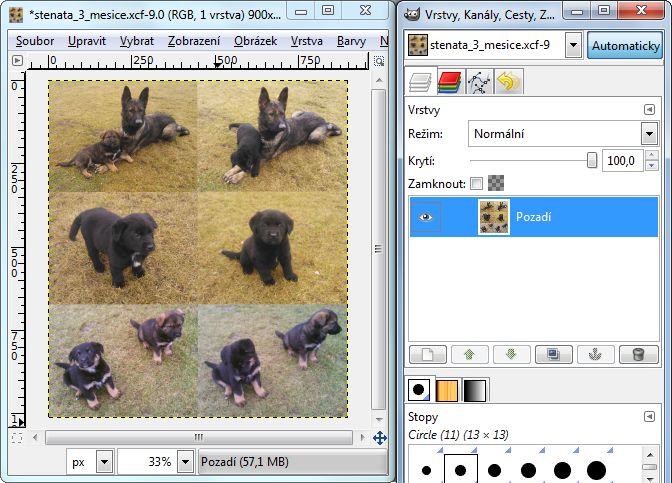Anchor the floating layer

coord(595,354)
